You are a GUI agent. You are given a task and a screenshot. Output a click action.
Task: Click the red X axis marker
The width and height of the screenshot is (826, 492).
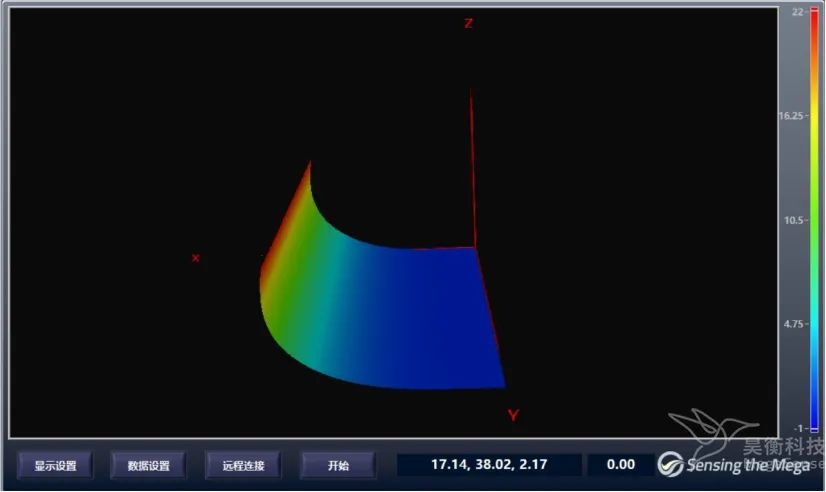pos(195,258)
